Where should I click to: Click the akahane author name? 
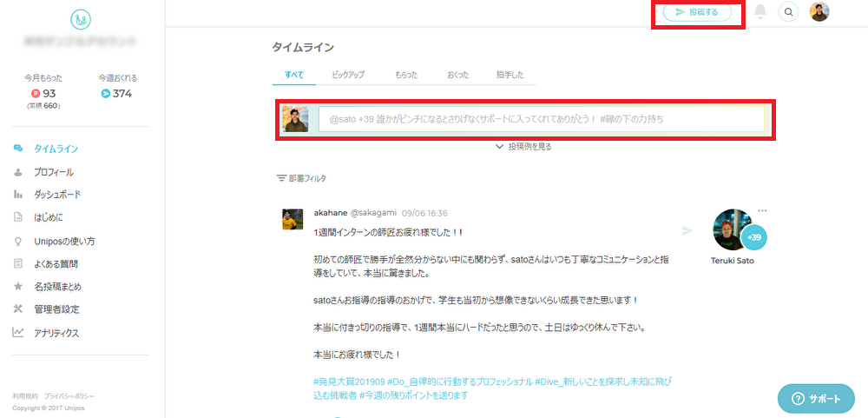click(x=330, y=213)
